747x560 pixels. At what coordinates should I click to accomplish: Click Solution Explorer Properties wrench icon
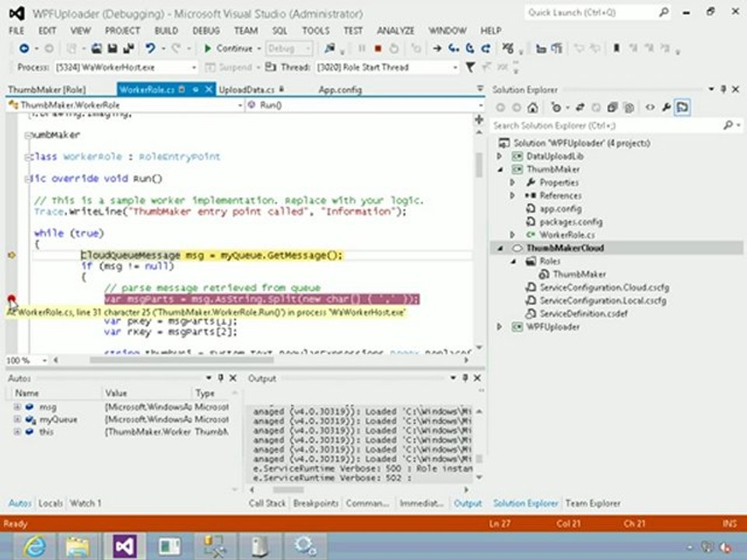click(666, 107)
